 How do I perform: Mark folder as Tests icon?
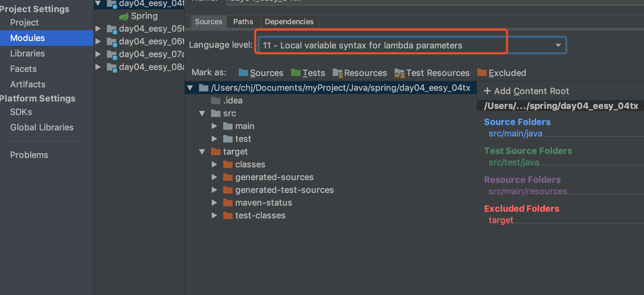pos(296,73)
